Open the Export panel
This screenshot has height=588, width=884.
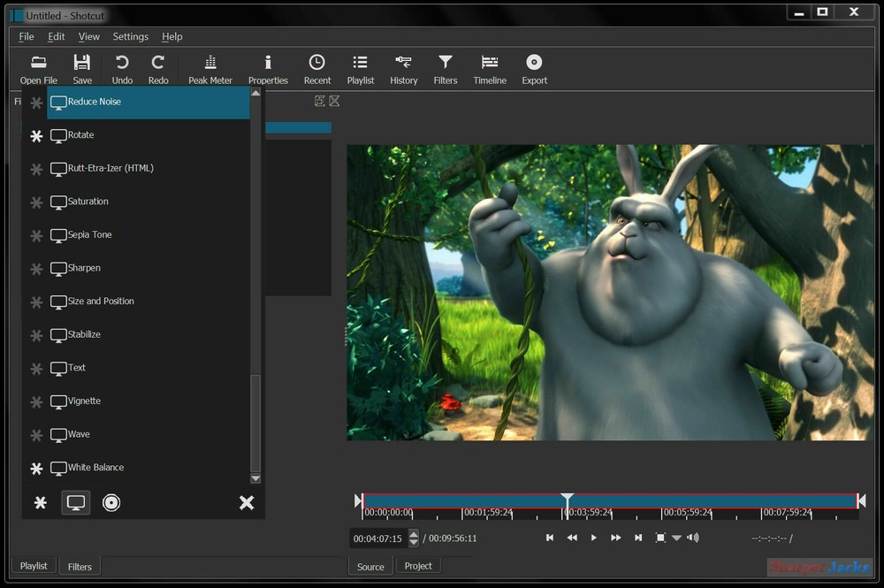tap(534, 66)
